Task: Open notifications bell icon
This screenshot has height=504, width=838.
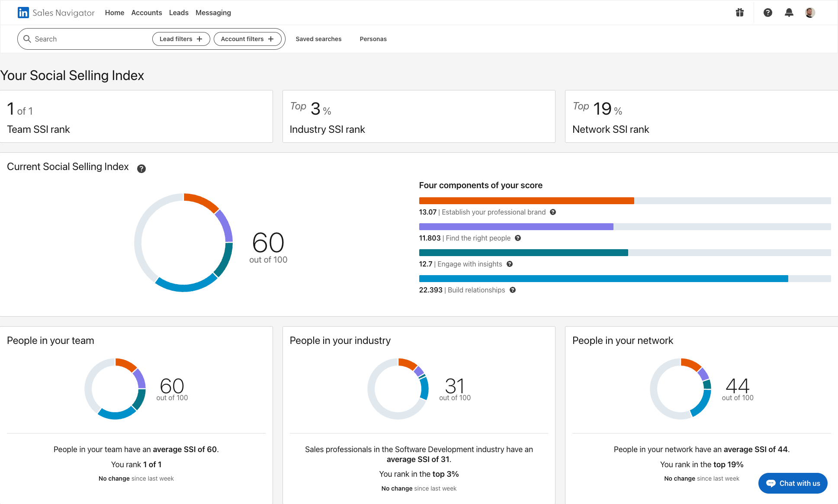Action: pos(789,13)
